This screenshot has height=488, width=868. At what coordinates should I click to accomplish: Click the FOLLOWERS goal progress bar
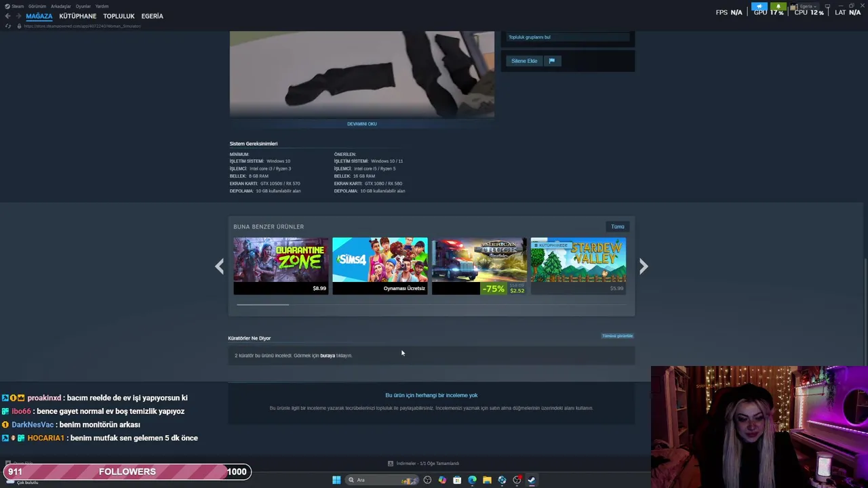tap(127, 472)
